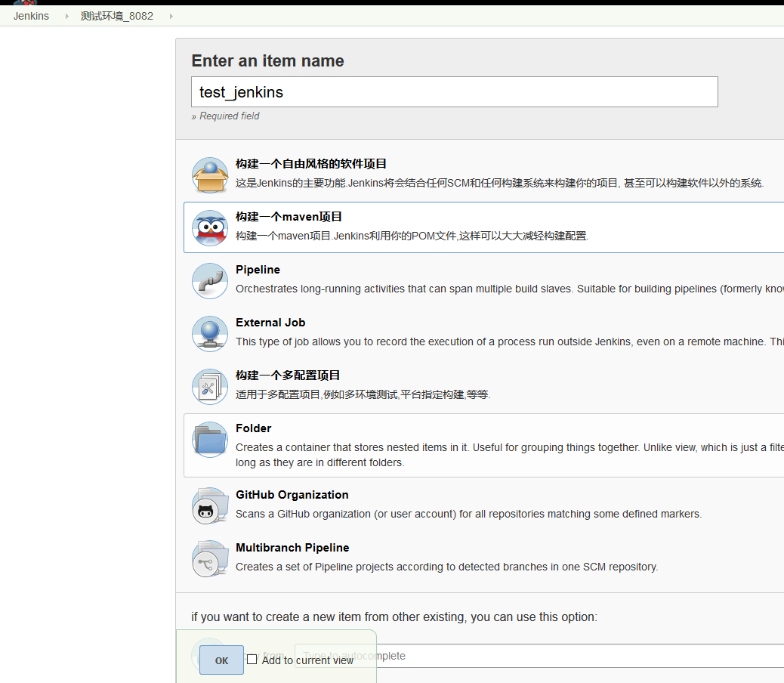The height and width of the screenshot is (683, 784).
Task: Select the maven project owl icon
Action: [210, 228]
